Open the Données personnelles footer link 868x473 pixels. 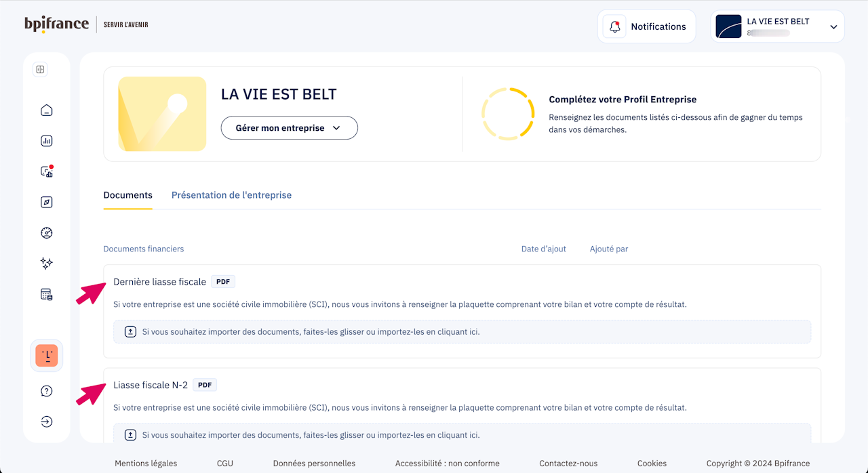[314, 464]
